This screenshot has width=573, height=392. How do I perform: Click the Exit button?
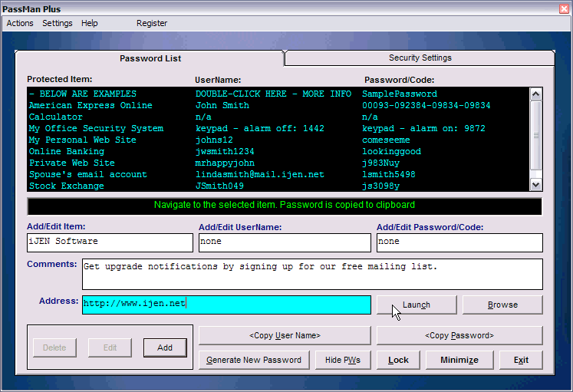(521, 361)
